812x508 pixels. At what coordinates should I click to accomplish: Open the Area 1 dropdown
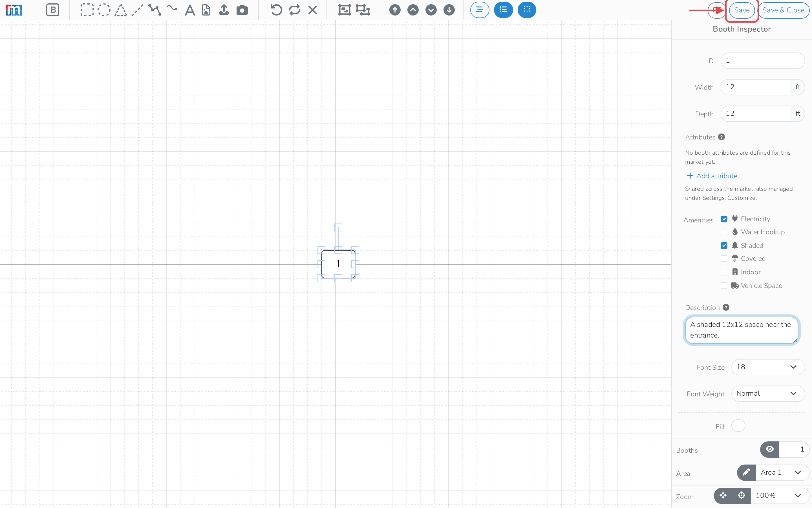[782, 472]
